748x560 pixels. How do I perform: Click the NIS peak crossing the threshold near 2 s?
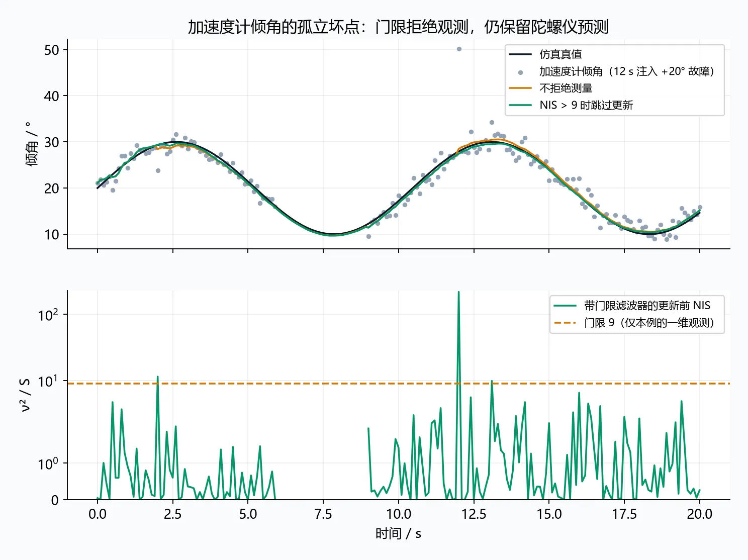[158, 377]
